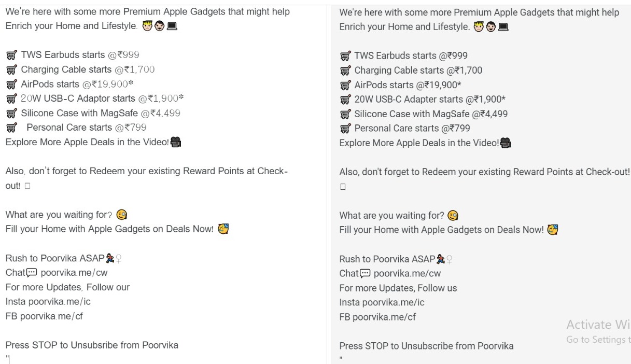Click the cart emoji before "20W USB-C Adaptor"

(x=11, y=99)
